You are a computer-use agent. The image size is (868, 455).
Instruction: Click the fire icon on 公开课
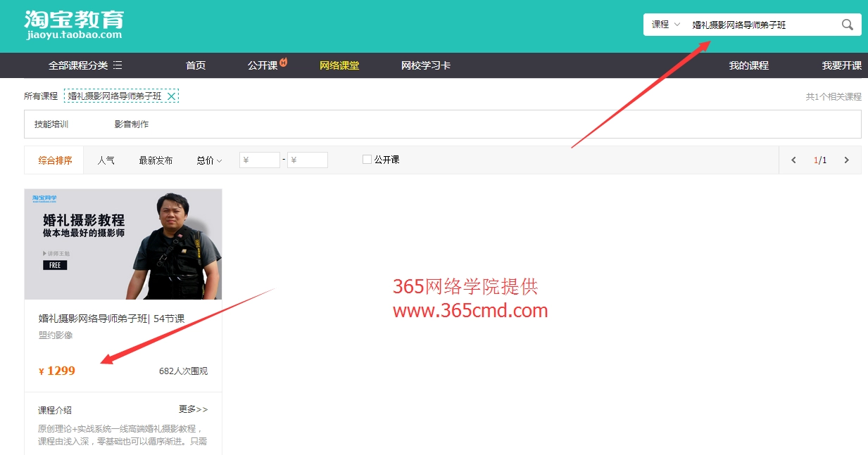tap(284, 60)
